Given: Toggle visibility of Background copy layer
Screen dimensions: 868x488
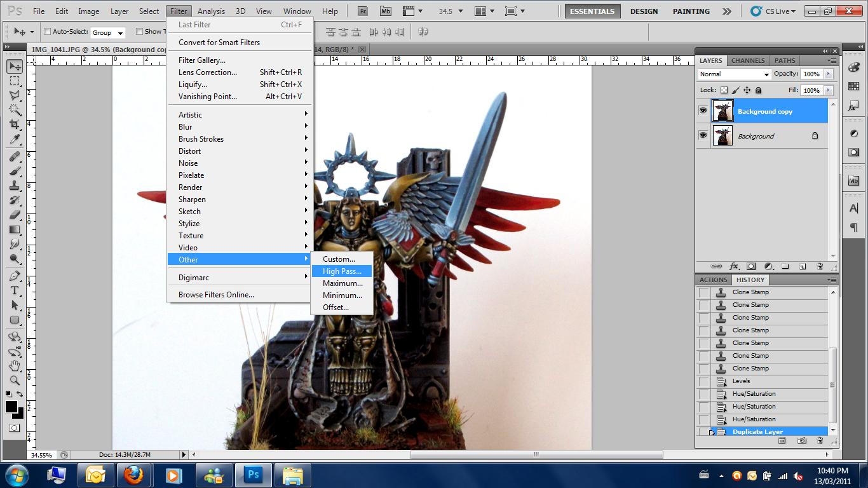Looking at the screenshot, I should (703, 111).
